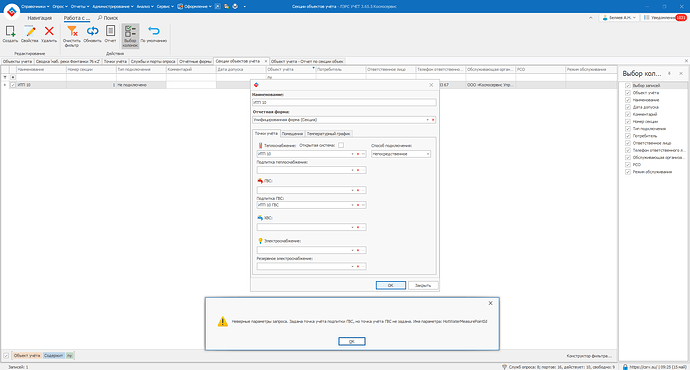690x370 pixels.
Task: Expand the Подпитка теплоснабжения dropdown
Action: click(x=352, y=170)
